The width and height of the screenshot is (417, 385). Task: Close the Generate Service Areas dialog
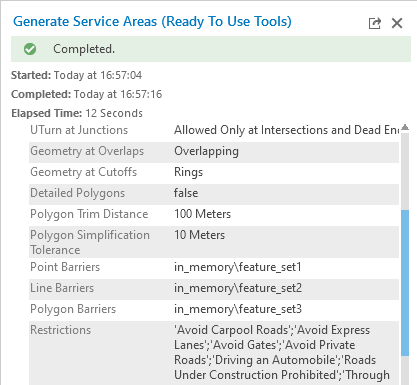click(397, 23)
